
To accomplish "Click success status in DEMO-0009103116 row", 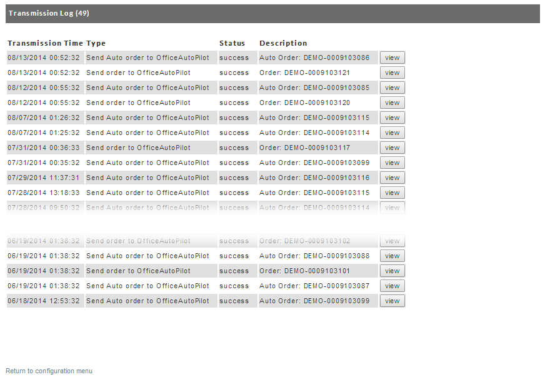I will pos(234,178).
